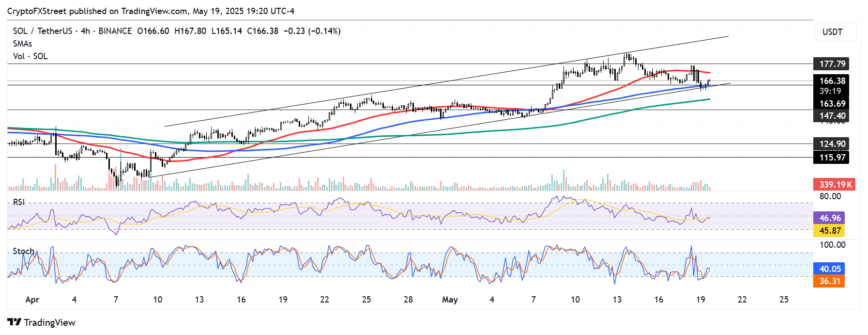This screenshot has height=335, width=868.
Task: Select the Stoch 40.05 value label
Action: (829, 269)
